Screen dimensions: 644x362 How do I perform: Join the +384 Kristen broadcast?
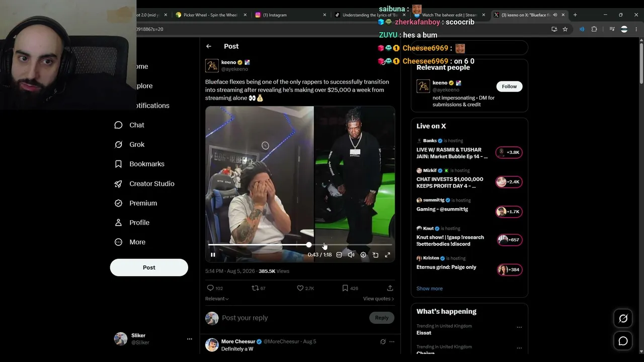click(x=509, y=269)
